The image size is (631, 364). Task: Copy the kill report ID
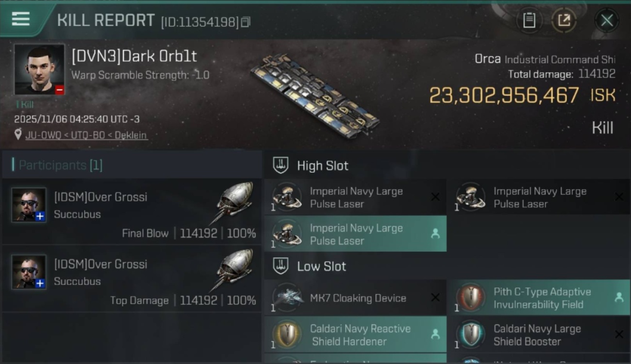pyautogui.click(x=246, y=22)
